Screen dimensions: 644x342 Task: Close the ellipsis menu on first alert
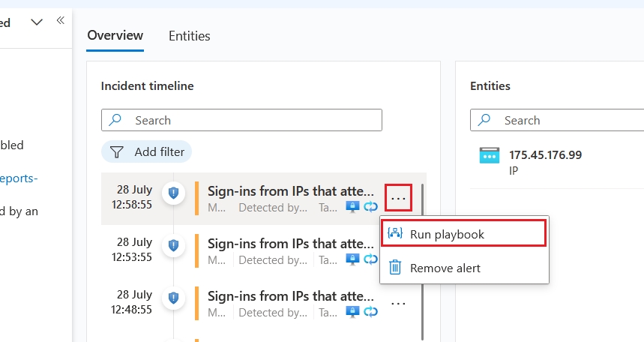tap(399, 198)
